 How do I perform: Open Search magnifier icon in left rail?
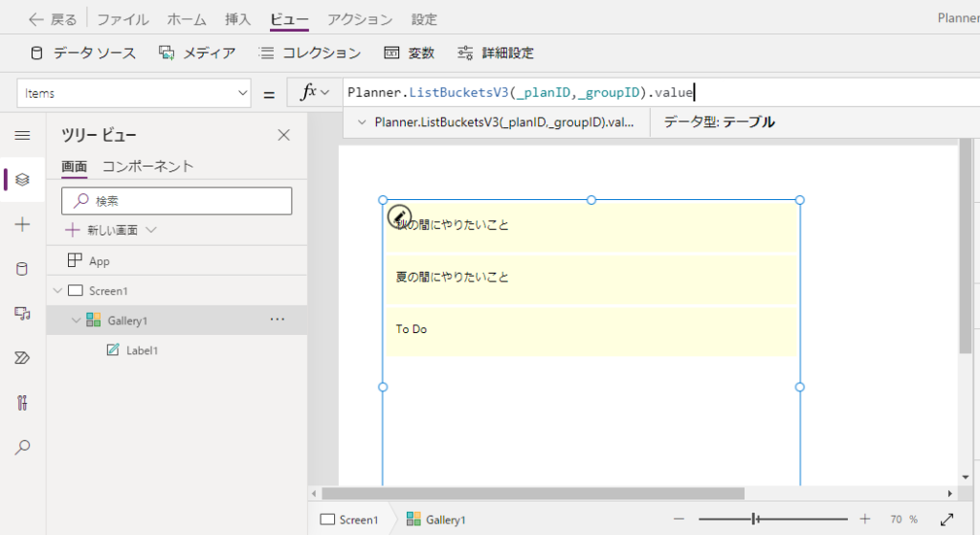point(23,447)
